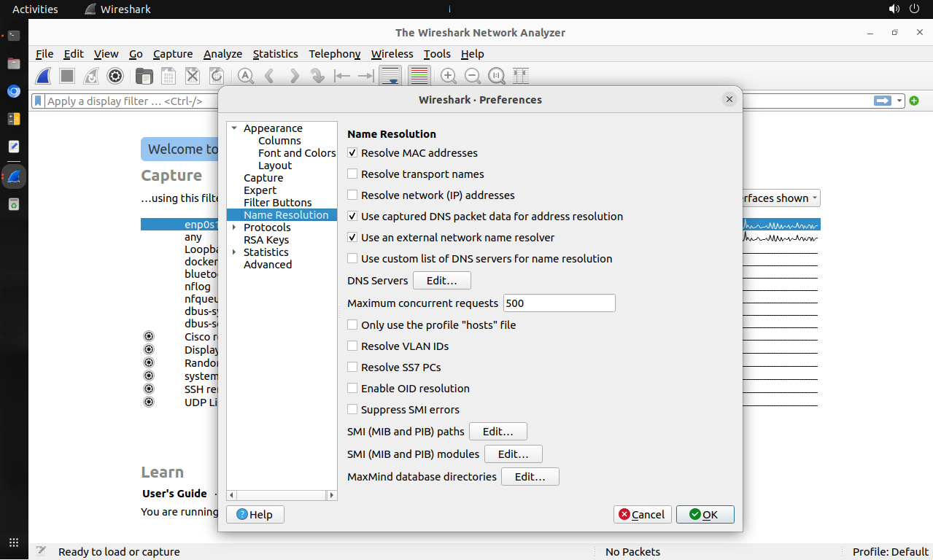Expand the Protocols tree item
This screenshot has height=560, width=933.
click(x=234, y=227)
